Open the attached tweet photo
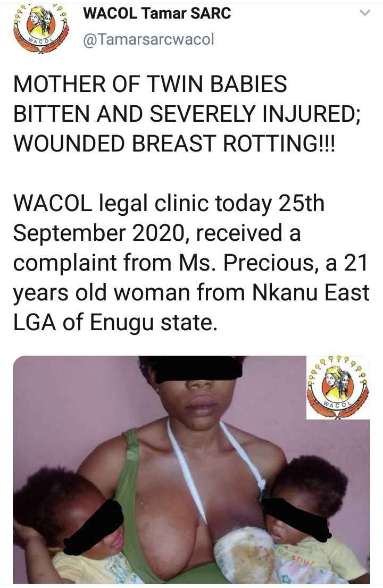The image size is (383, 588). click(x=191, y=469)
